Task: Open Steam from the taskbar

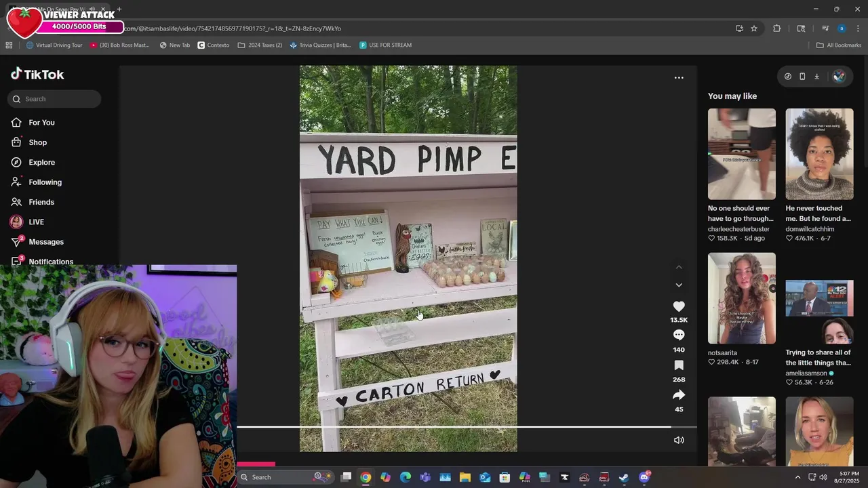Action: click(x=624, y=477)
